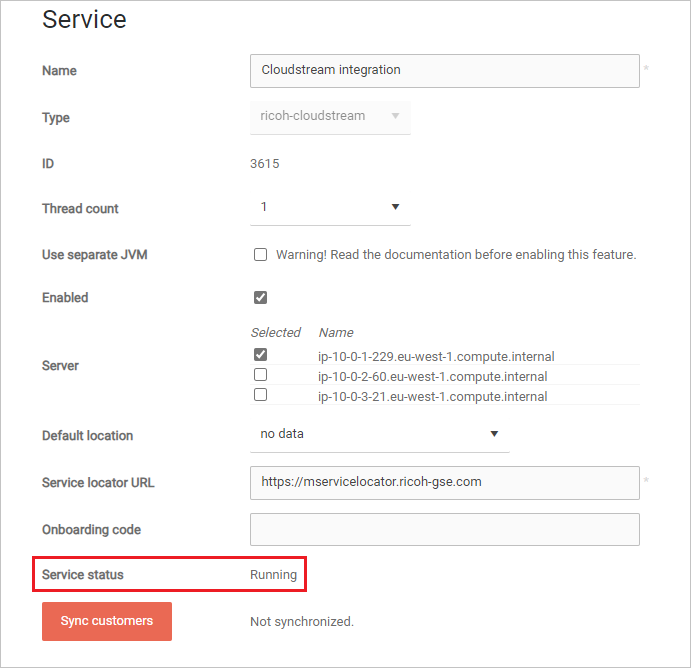Image resolution: width=691 pixels, height=668 pixels.
Task: Click the ip-10-0-1-229.eu-west-1.compute.internal server name
Action: (x=435, y=356)
